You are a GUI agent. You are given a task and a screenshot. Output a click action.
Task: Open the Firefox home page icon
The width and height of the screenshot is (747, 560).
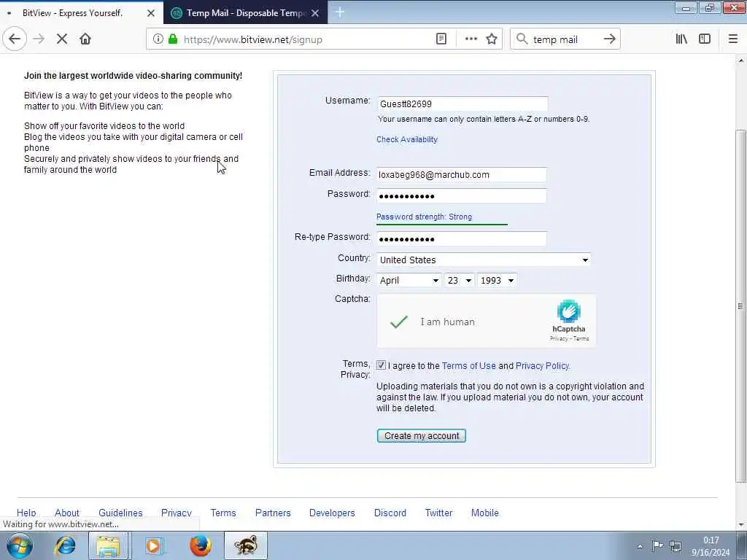click(85, 39)
